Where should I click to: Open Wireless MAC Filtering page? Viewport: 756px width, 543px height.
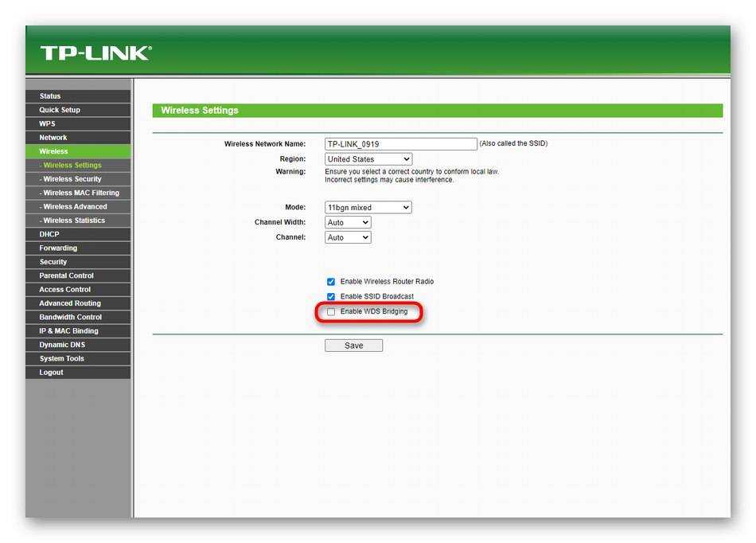[x=78, y=193]
